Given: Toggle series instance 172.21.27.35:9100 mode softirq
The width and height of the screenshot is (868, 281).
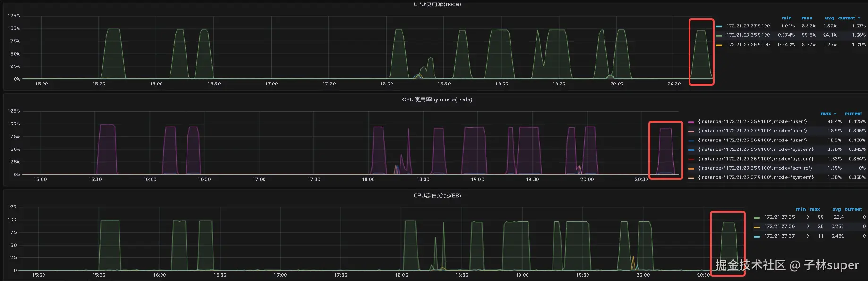Looking at the screenshot, I should tap(756, 168).
